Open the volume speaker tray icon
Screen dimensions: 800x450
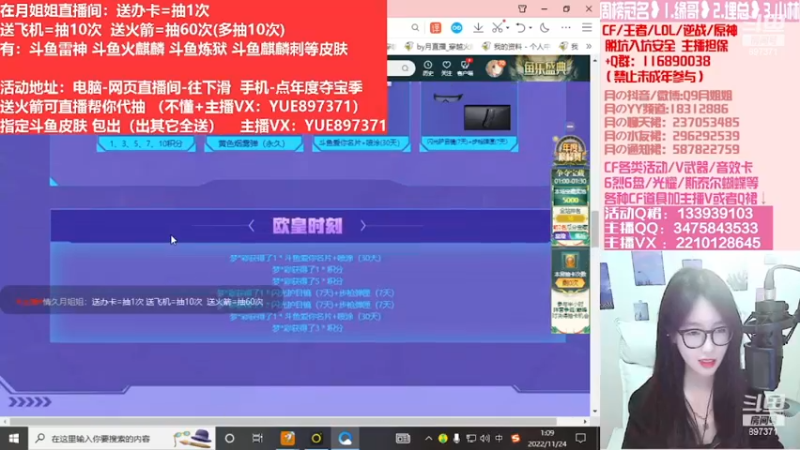pos(485,438)
